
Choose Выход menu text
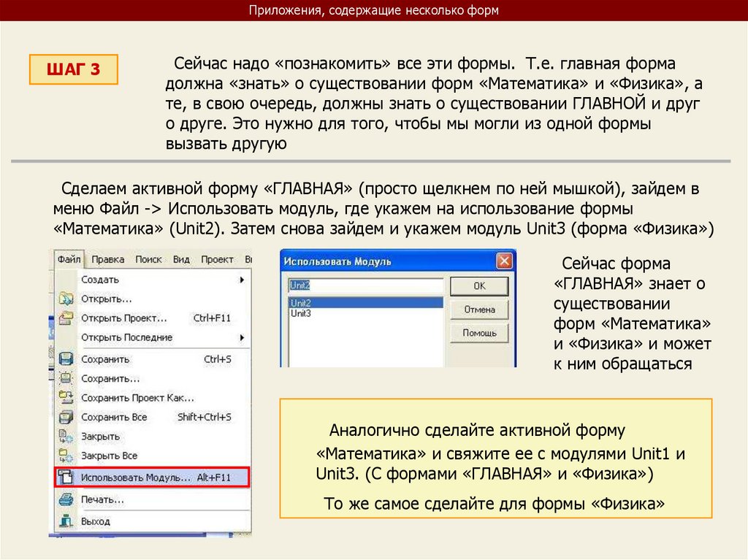coord(96,521)
